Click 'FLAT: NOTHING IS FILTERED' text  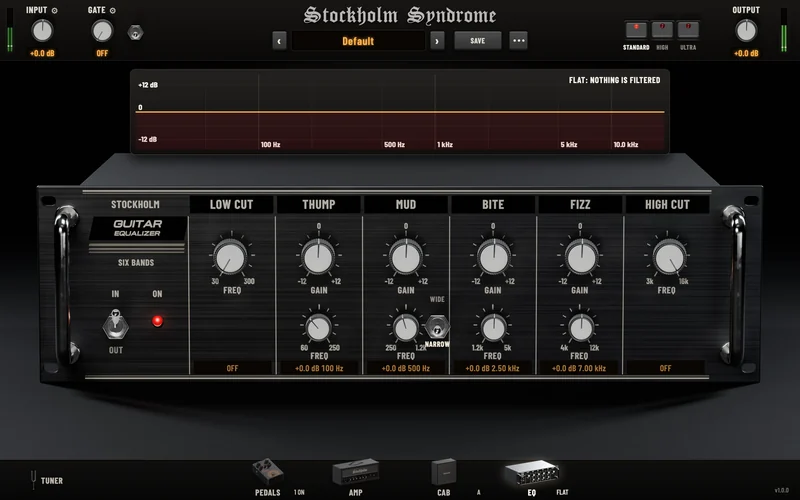(614, 80)
